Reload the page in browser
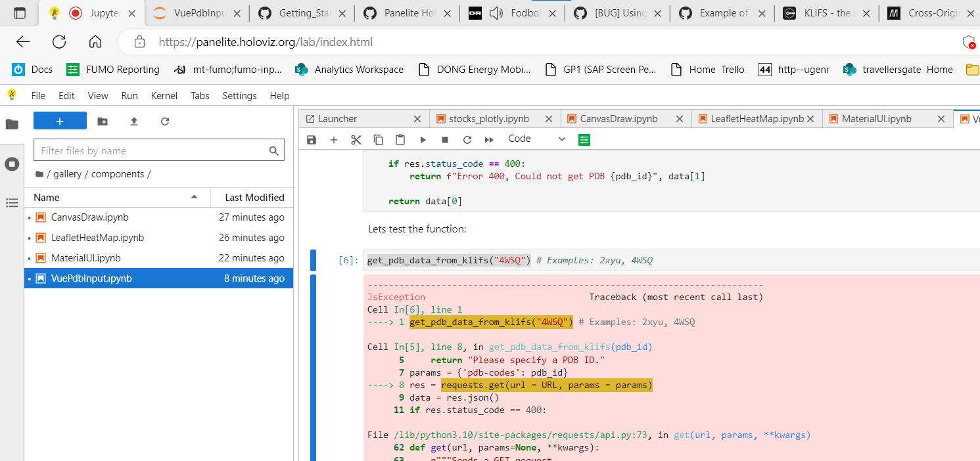980x461 pixels. pos(59,42)
